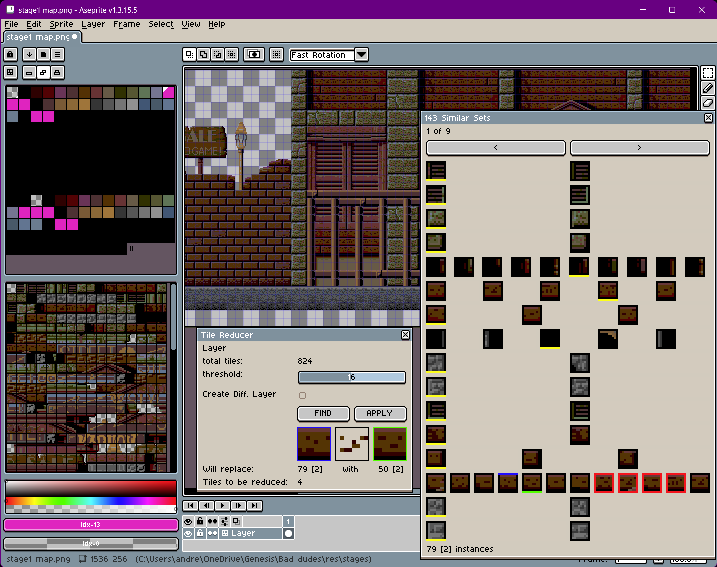Open the palette options list icon

click(x=58, y=54)
